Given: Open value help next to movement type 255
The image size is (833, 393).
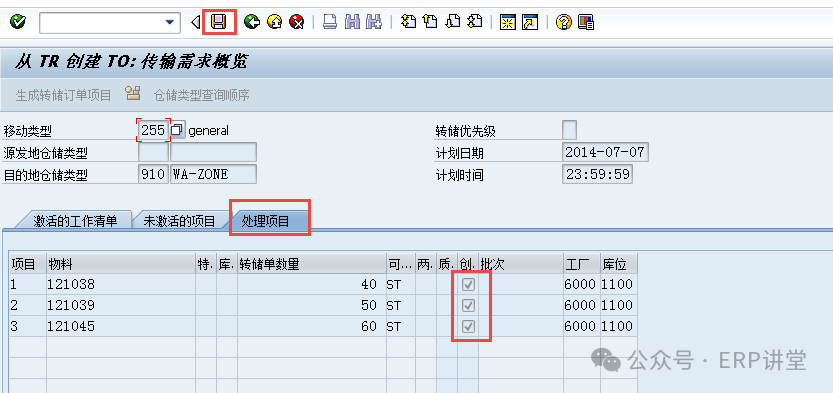Looking at the screenshot, I should [x=177, y=130].
